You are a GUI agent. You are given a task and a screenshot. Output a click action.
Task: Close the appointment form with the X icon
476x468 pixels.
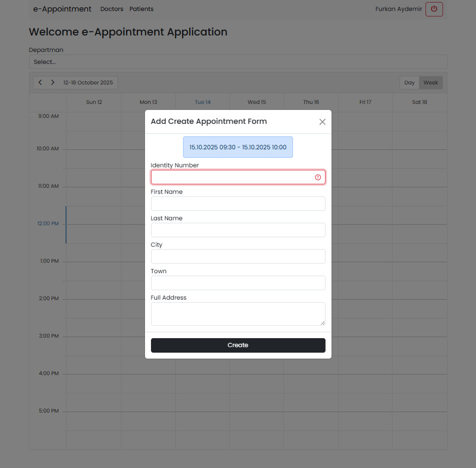323,122
